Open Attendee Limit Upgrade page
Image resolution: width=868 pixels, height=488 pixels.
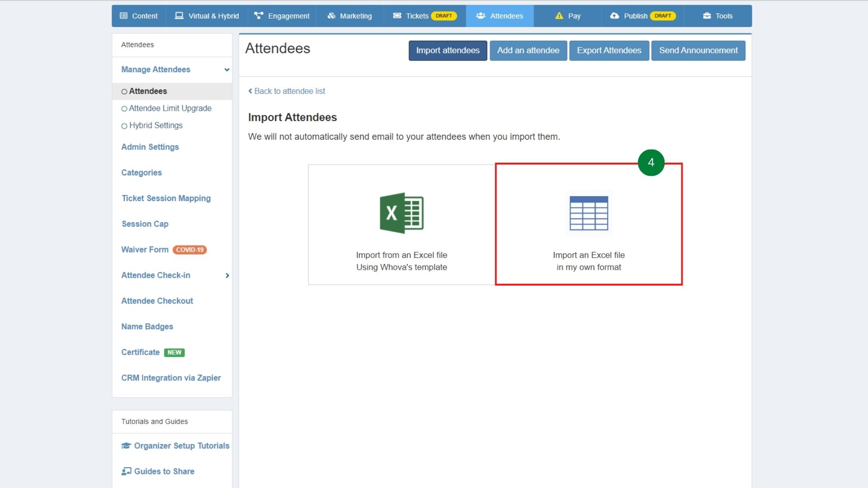click(170, 108)
